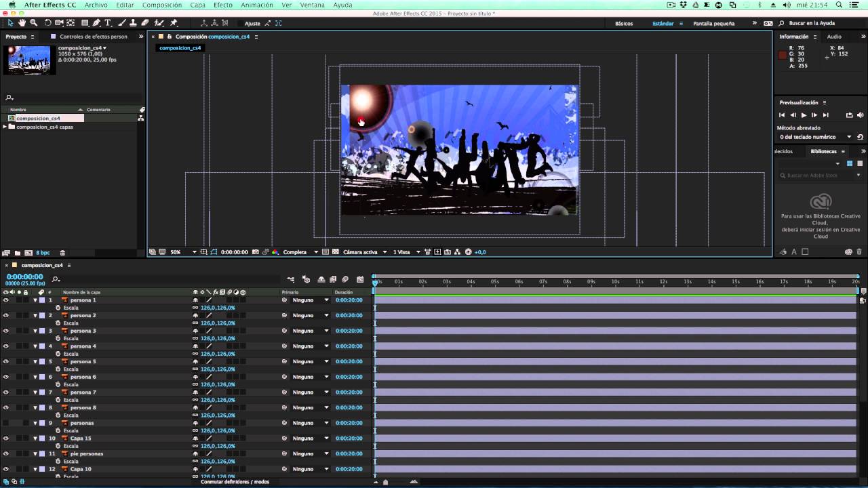868x488 pixels.
Task: Create a new folder in Project panel
Action: point(18,253)
